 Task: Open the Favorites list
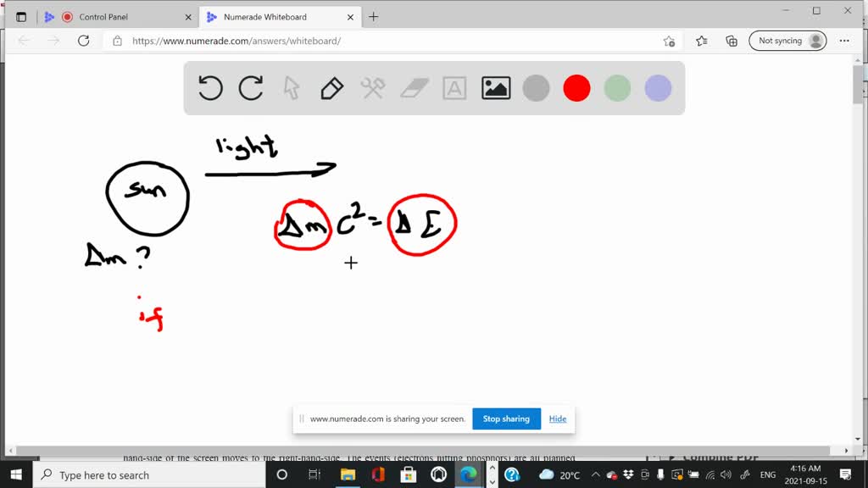click(701, 41)
